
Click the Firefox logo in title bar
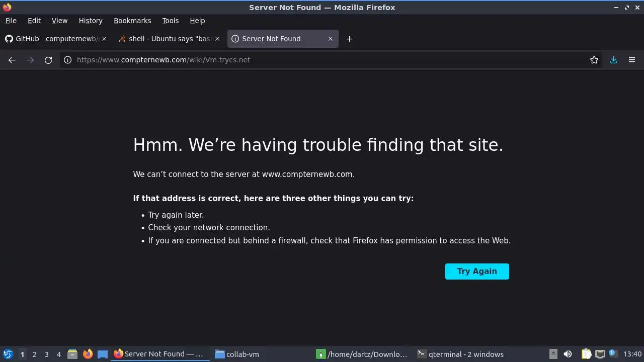tap(7, 7)
